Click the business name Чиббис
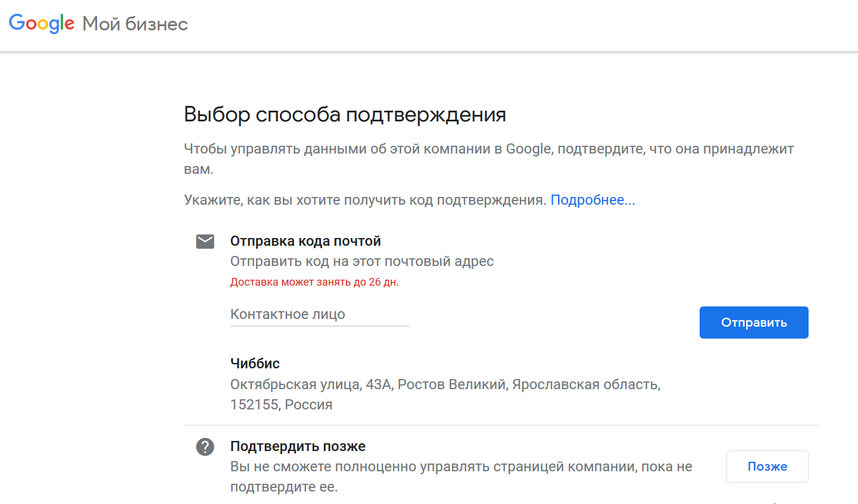This screenshot has width=858, height=504. point(255,364)
